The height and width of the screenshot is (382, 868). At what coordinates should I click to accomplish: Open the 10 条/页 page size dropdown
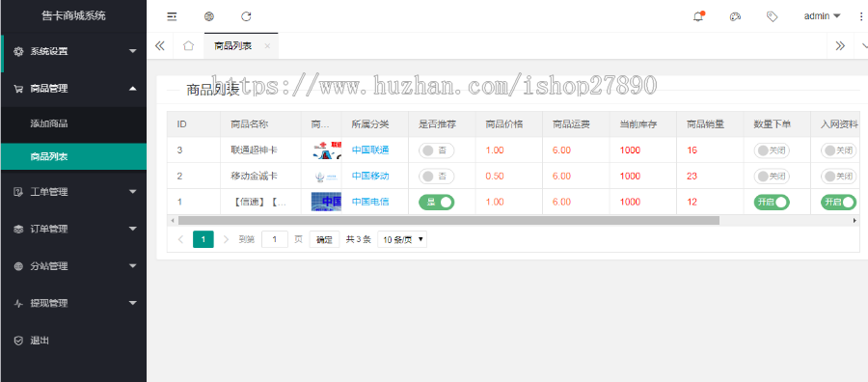(x=402, y=240)
